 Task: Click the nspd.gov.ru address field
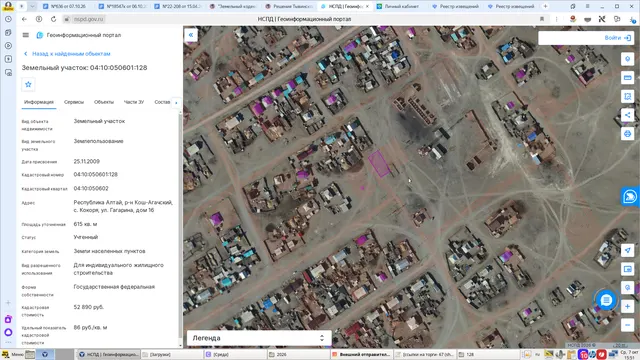point(89,19)
